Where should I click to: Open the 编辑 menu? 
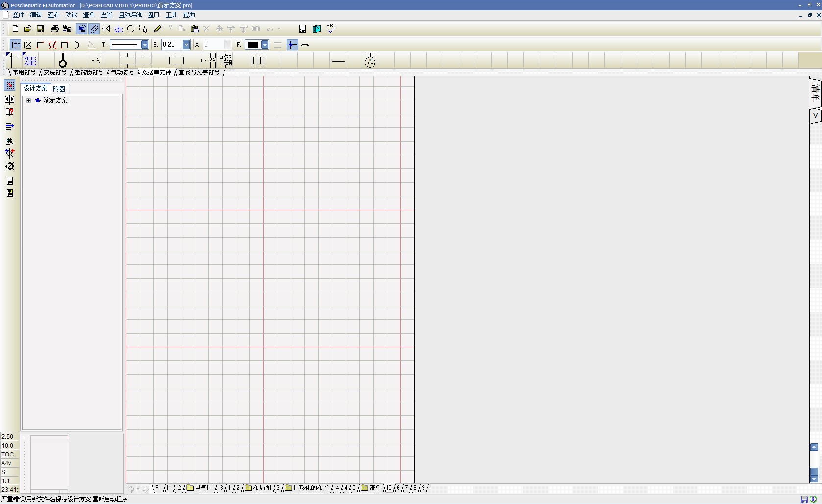[36, 15]
